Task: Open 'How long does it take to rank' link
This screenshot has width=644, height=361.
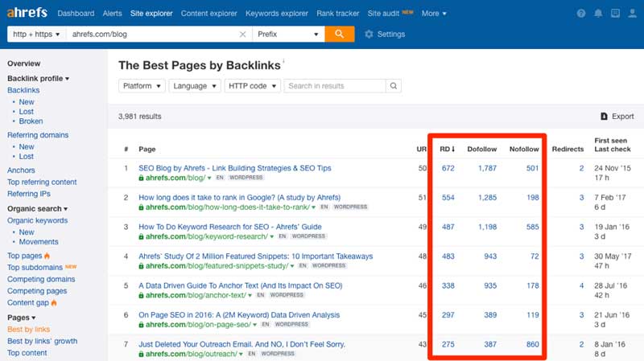Action: pos(239,197)
